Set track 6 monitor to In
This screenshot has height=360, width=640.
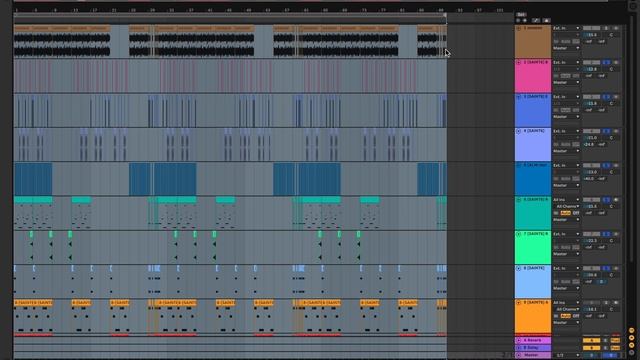pos(556,213)
